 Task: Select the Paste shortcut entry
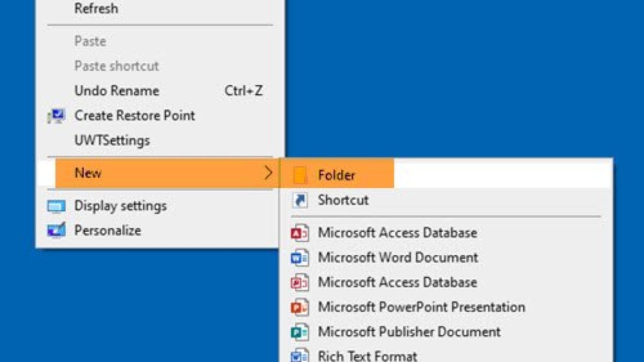click(x=116, y=66)
